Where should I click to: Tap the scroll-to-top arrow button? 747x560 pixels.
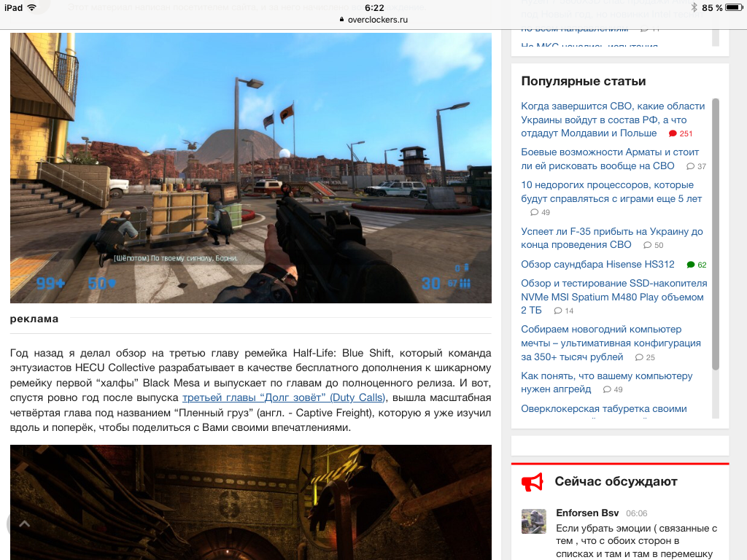(x=24, y=524)
